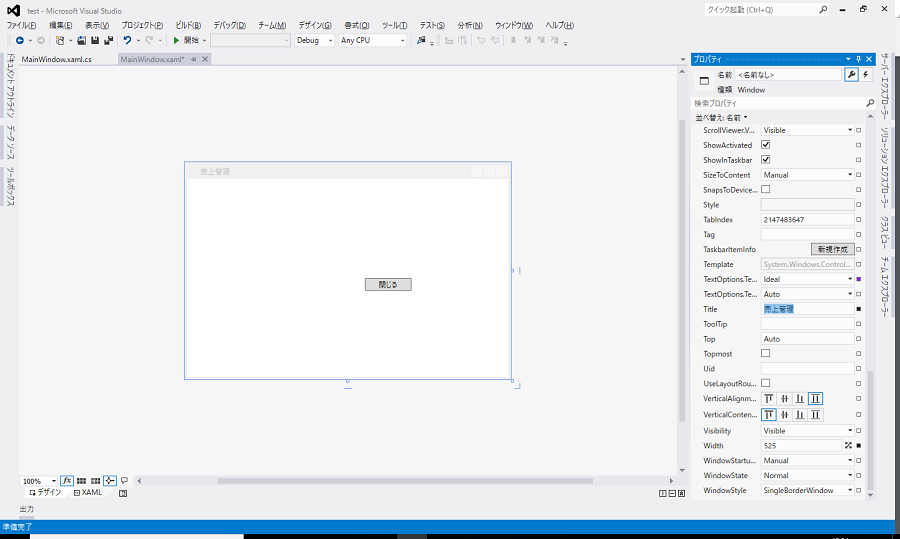Click the Quick Launch search icon
The width and height of the screenshot is (900, 539).
tap(823, 10)
